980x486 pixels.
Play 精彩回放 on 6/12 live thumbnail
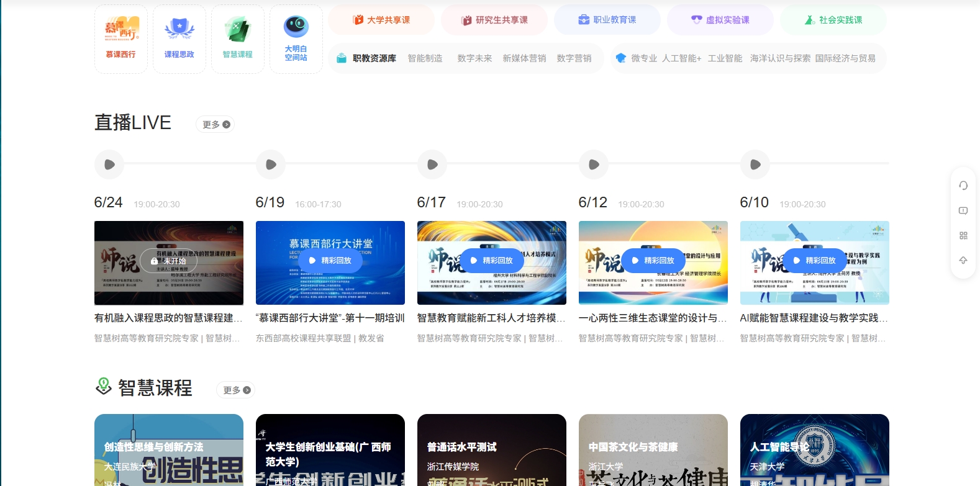(x=653, y=261)
